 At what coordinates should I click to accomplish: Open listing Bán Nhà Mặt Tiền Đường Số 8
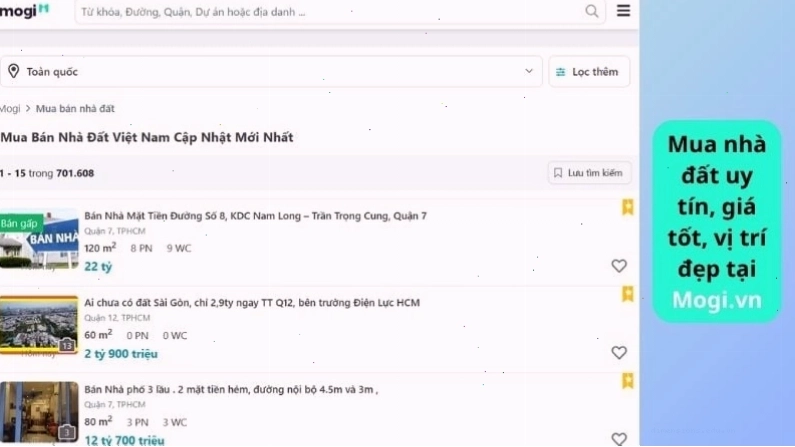pos(256,216)
